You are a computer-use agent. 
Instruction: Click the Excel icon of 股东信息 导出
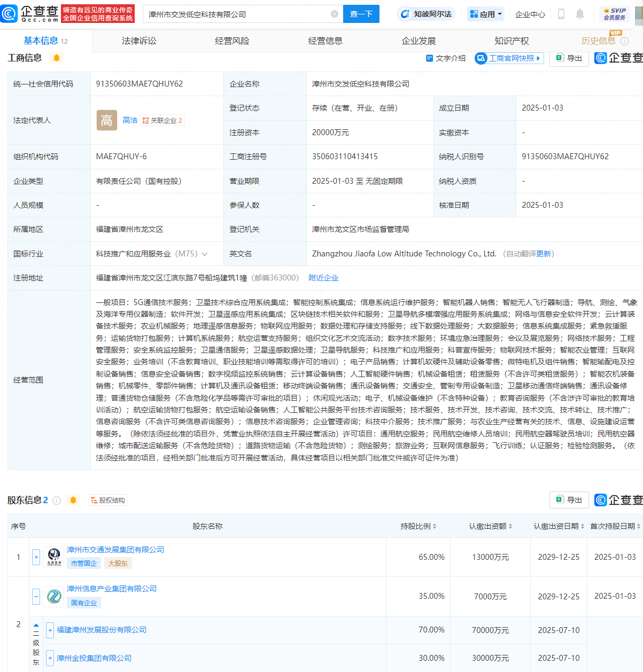560,499
